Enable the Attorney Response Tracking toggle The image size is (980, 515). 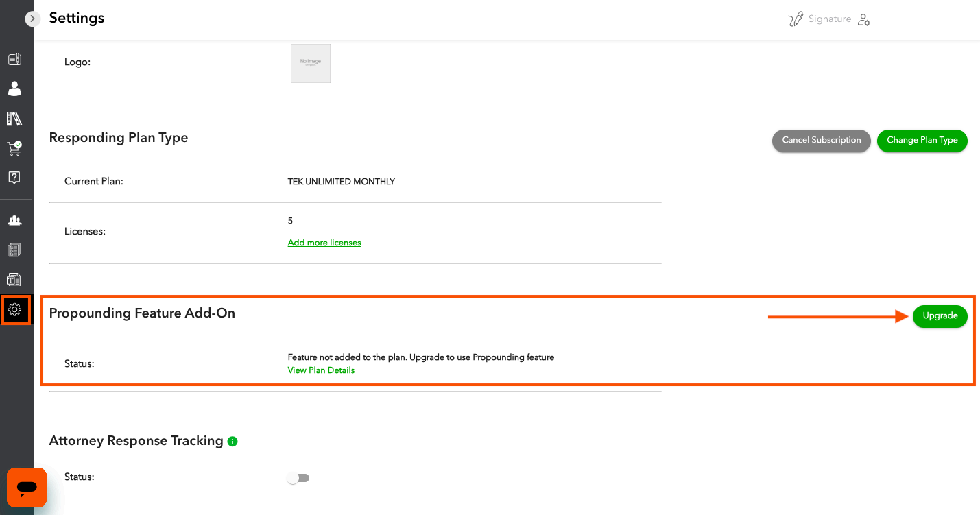[298, 478]
